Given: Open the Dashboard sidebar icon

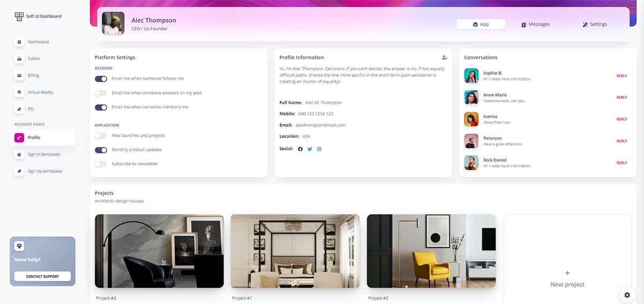Looking at the screenshot, I should click(19, 42).
